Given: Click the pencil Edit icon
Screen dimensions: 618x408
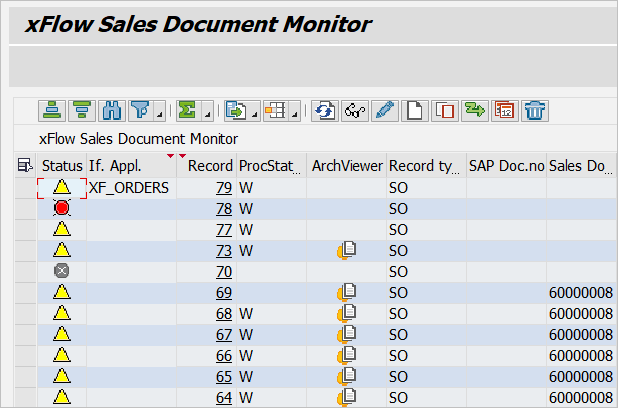Looking at the screenshot, I should tap(383, 110).
